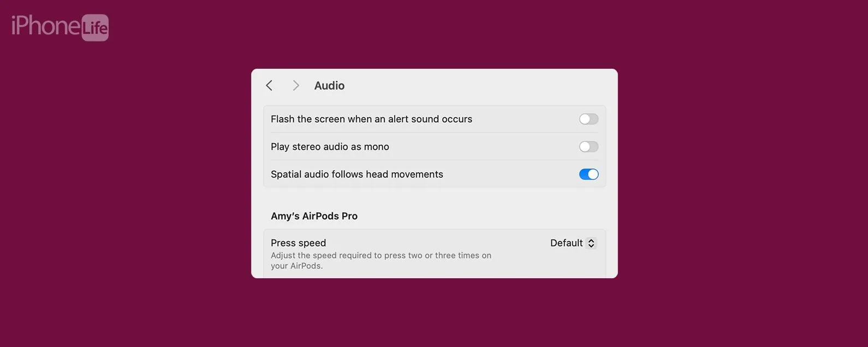Disable Spatial audio follows head movements
This screenshot has height=347, width=868.
pyautogui.click(x=588, y=175)
